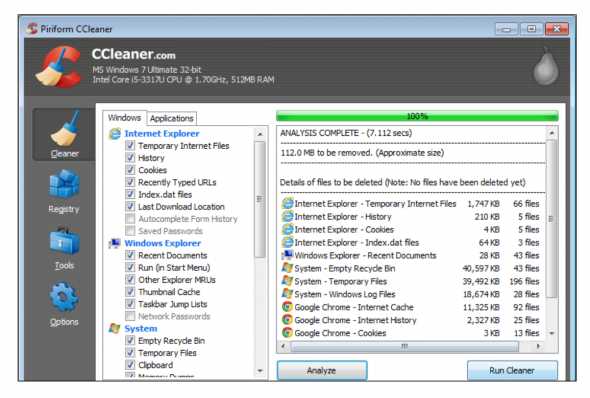
Task: Enable Autocomplete Form History checkbox
Action: pos(130,219)
